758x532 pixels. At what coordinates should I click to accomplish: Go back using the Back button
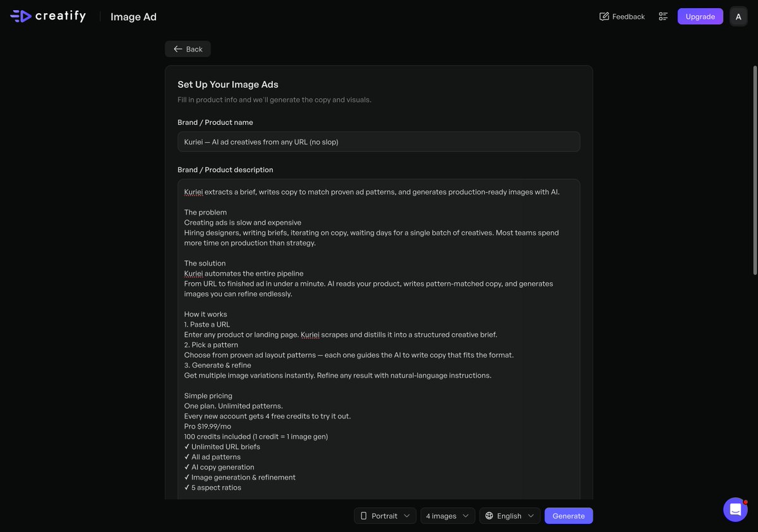click(188, 49)
